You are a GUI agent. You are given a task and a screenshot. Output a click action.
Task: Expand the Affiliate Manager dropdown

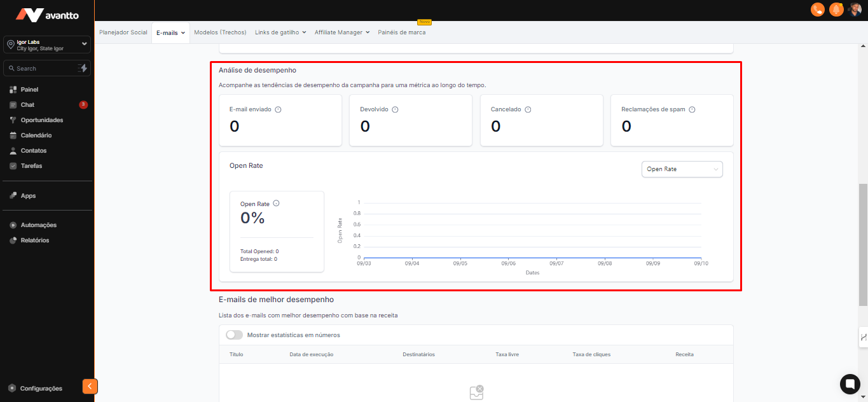coord(341,32)
